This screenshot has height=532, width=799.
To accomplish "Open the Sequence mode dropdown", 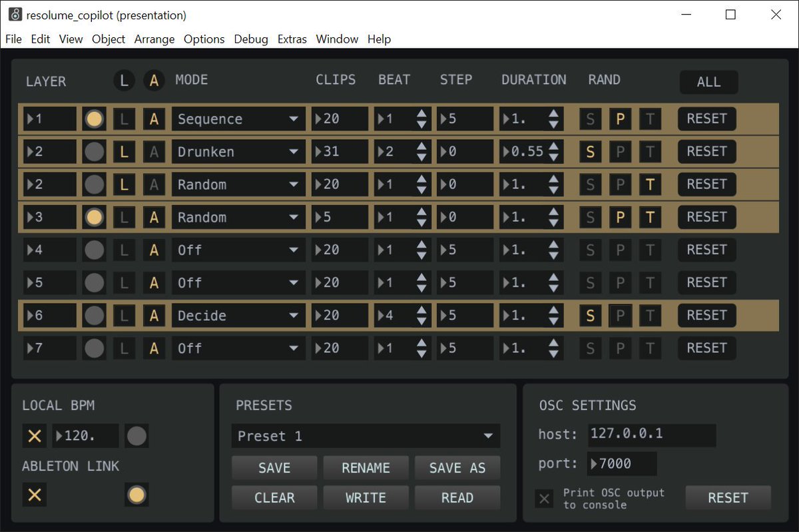I will pyautogui.click(x=238, y=119).
